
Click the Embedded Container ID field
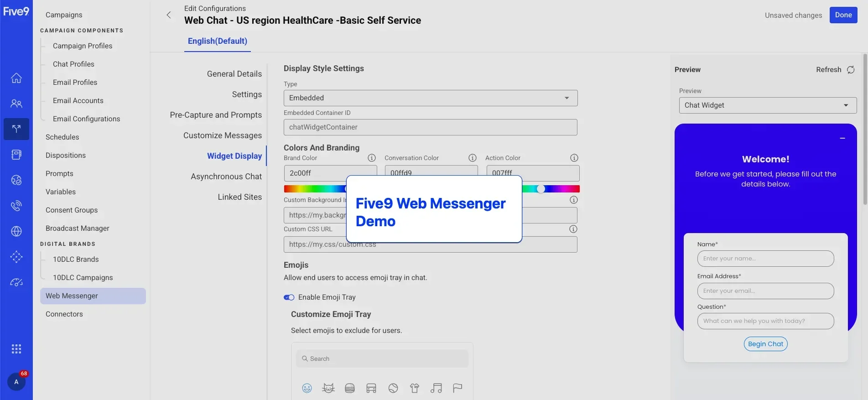(x=431, y=127)
